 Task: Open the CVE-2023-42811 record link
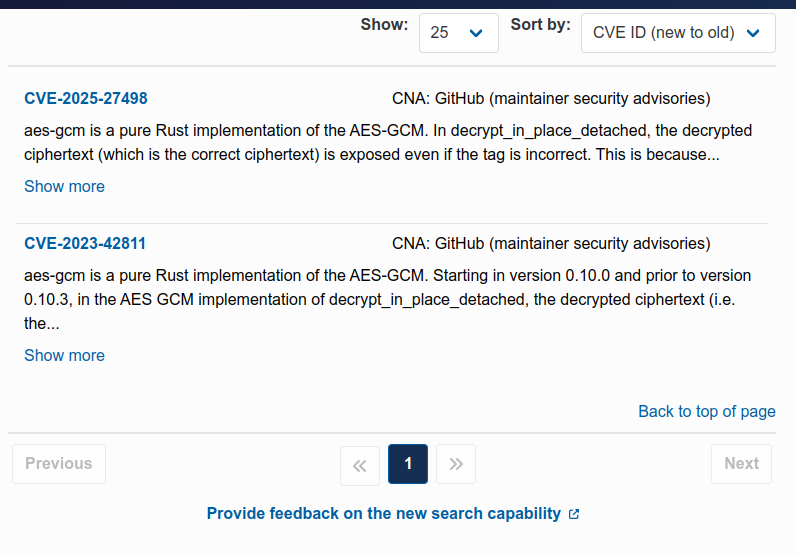click(x=85, y=244)
